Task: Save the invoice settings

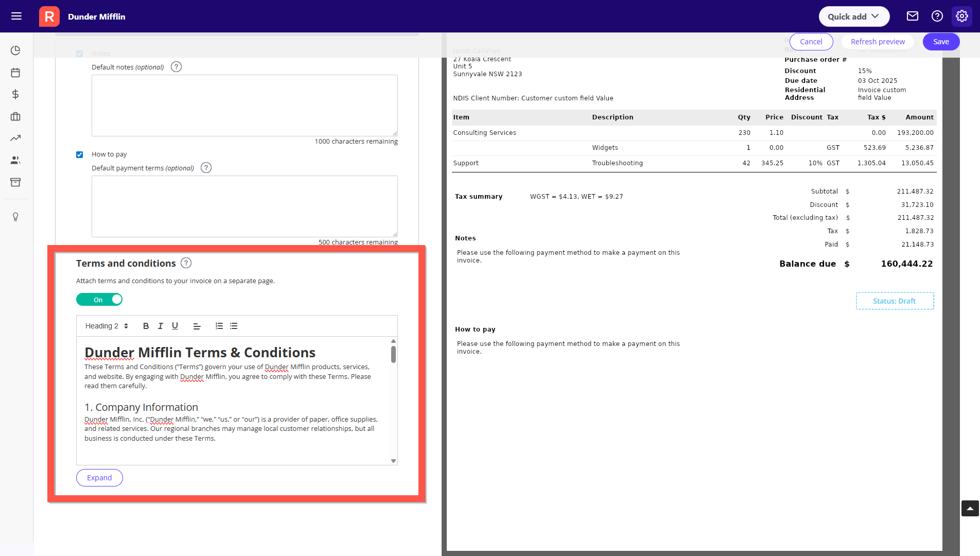Action: (941, 42)
